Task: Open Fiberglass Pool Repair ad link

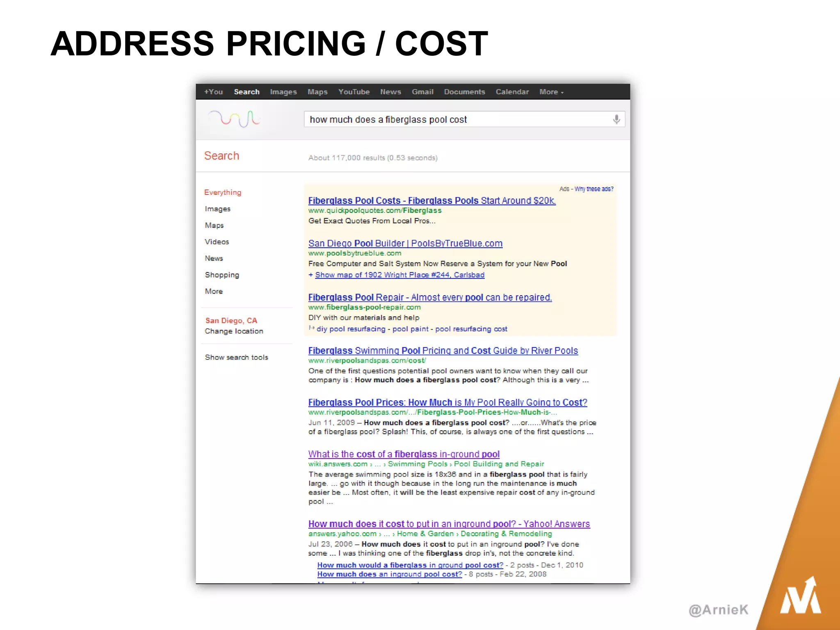Action: click(x=430, y=297)
